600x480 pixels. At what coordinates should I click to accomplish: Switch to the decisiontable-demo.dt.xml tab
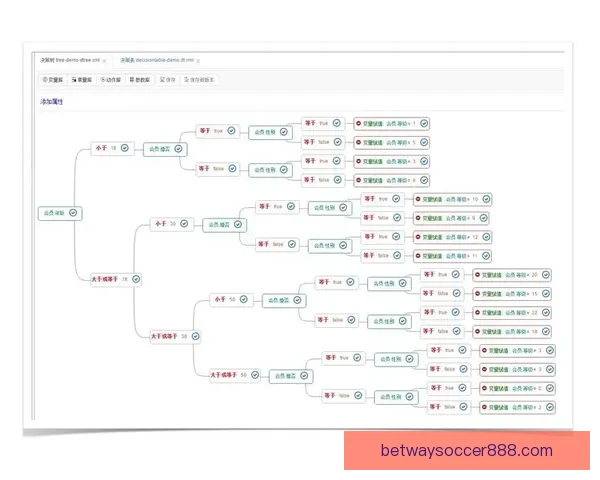pos(157,60)
